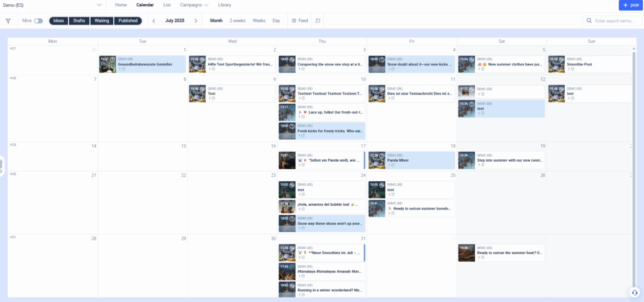Click idea status icon on Gesundheitsbewusste Genießer

pos(113,60)
